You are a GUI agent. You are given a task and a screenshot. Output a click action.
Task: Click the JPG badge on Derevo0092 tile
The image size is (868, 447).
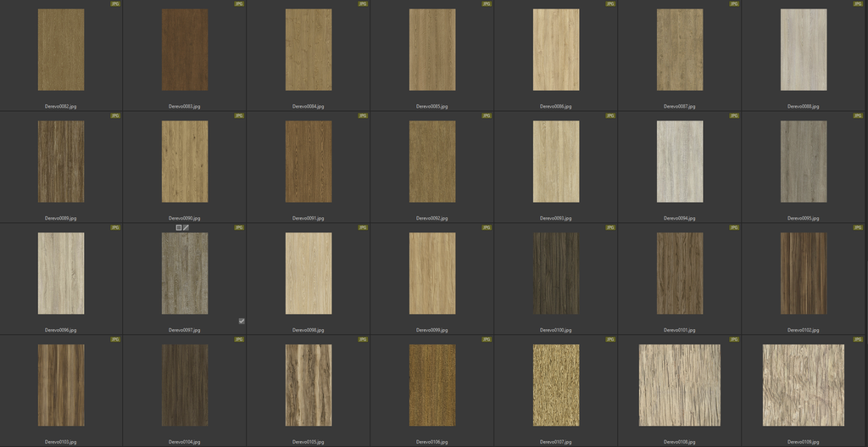(487, 115)
